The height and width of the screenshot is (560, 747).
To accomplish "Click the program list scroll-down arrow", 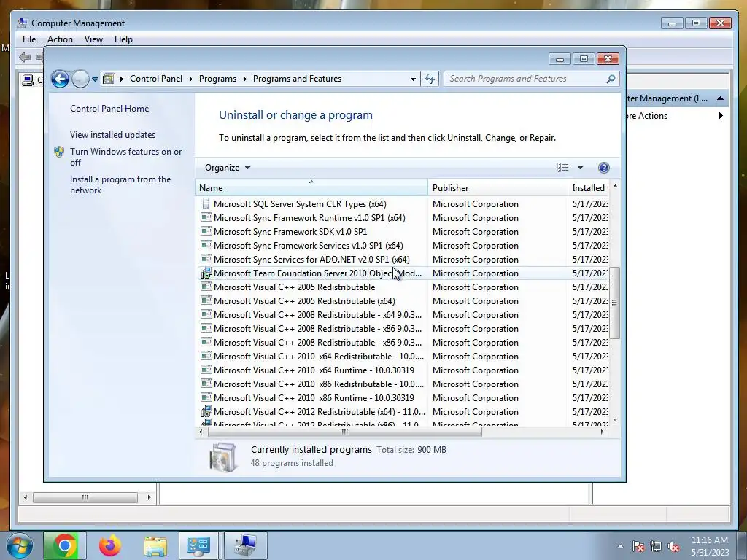I will tap(614, 420).
